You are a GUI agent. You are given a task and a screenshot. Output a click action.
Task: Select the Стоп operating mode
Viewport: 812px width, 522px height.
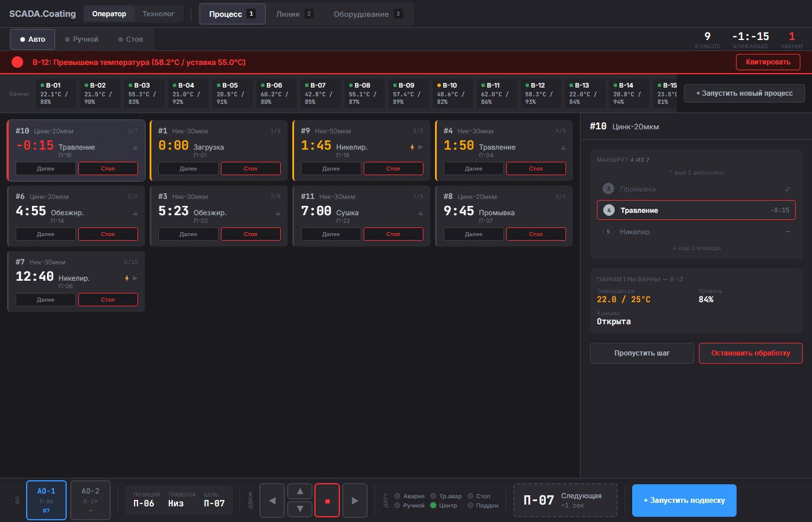[131, 39]
